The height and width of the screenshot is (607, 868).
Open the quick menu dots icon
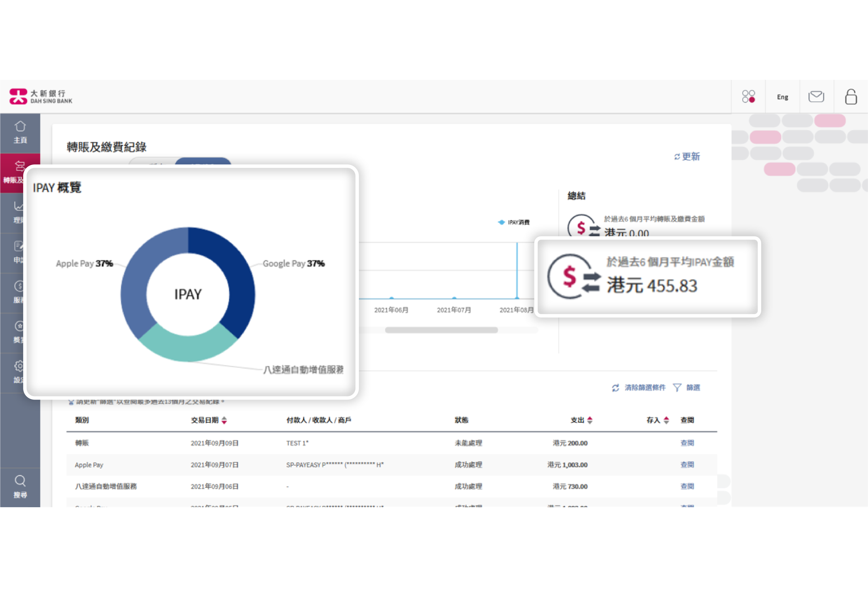pyautogui.click(x=748, y=96)
